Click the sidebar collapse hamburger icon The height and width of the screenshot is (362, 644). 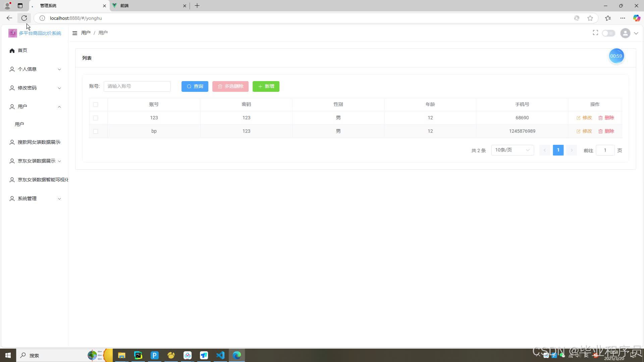tap(75, 33)
